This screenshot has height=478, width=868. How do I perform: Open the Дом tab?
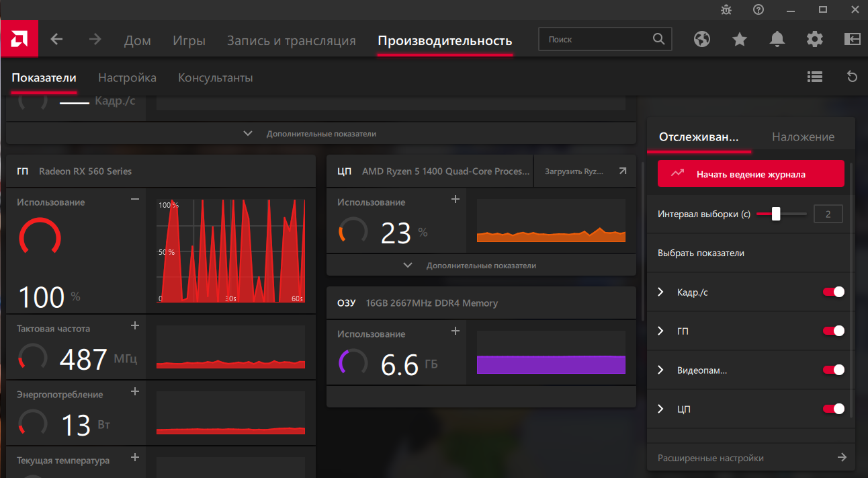pyautogui.click(x=138, y=40)
